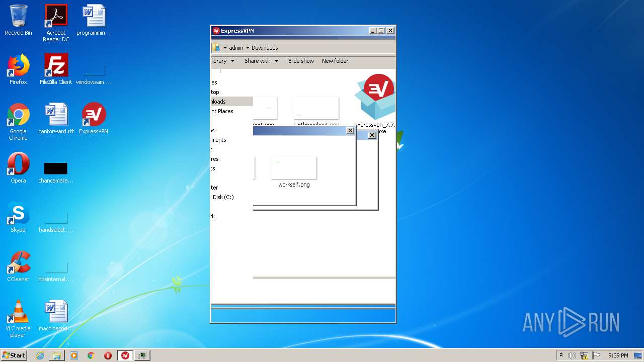Screen dimensions: 644x362
Task: Click the Slide show toolbar button
Action: point(301,61)
